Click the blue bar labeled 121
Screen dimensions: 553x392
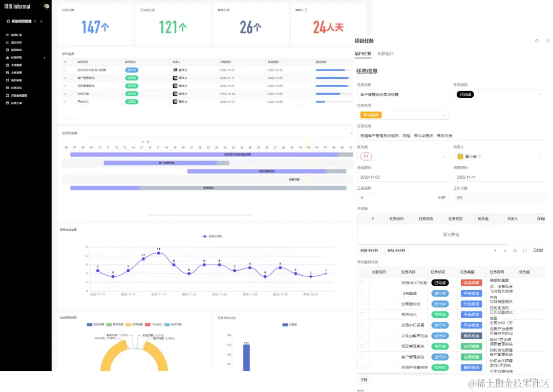[246, 357]
